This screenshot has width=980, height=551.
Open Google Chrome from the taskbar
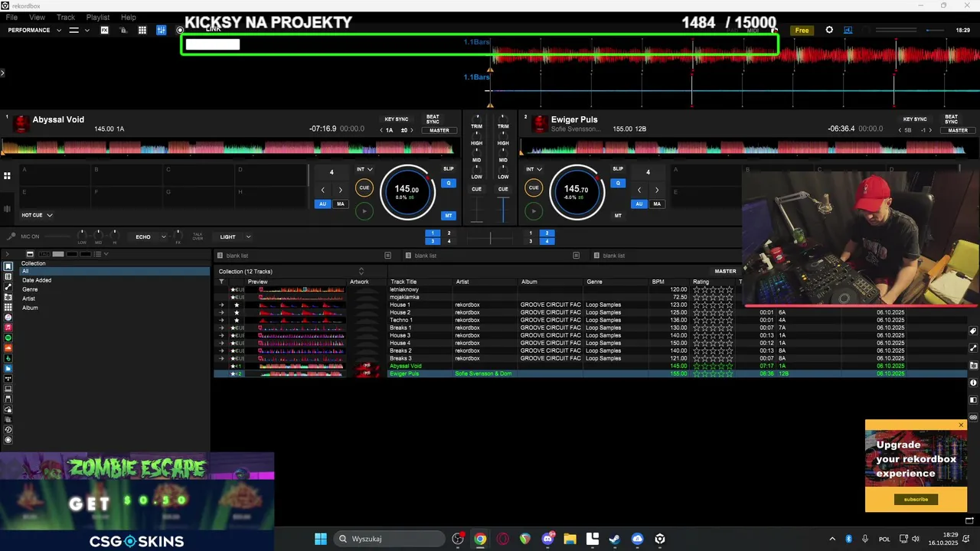pos(480,539)
